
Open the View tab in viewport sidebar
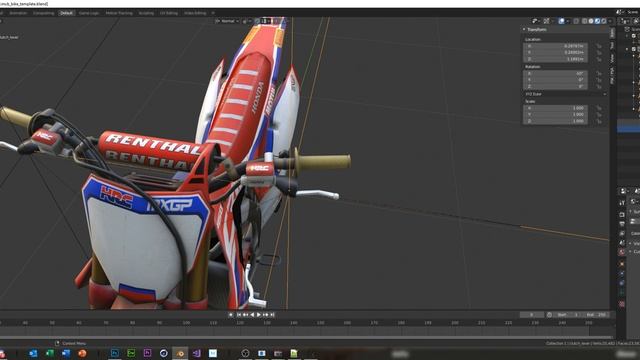(x=612, y=58)
